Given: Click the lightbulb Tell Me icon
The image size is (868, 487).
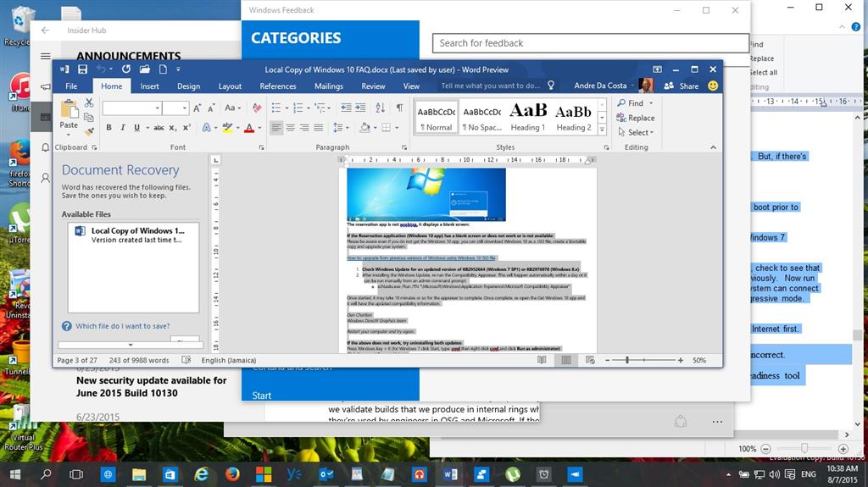Looking at the screenshot, I should [x=551, y=86].
